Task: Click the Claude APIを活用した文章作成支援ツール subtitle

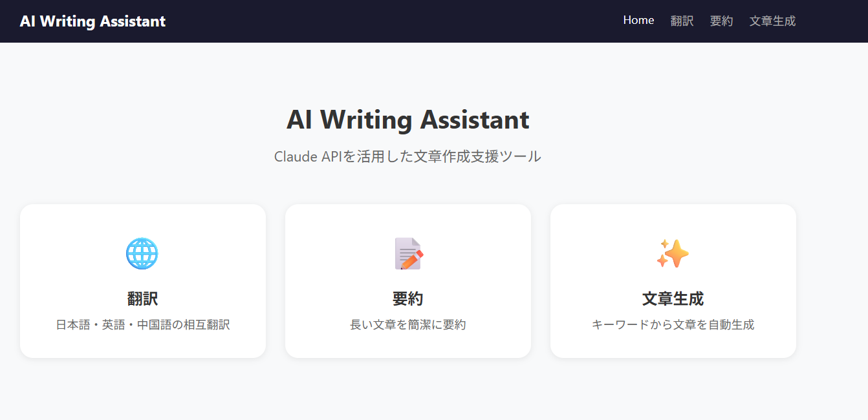Action: [408, 156]
